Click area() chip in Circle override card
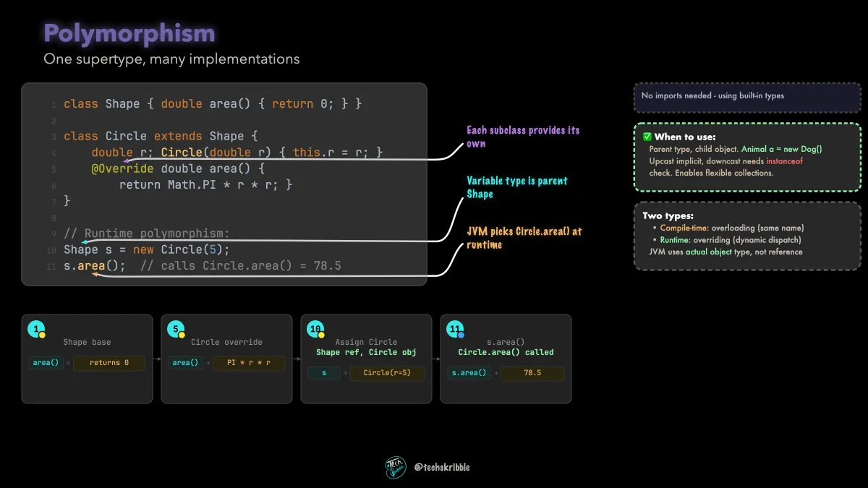 pyautogui.click(x=185, y=363)
